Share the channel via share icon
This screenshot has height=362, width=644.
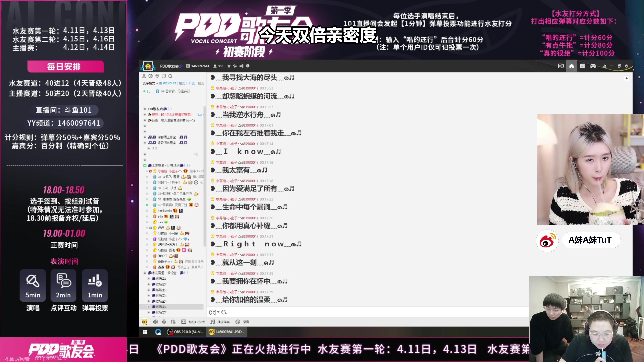(241, 66)
